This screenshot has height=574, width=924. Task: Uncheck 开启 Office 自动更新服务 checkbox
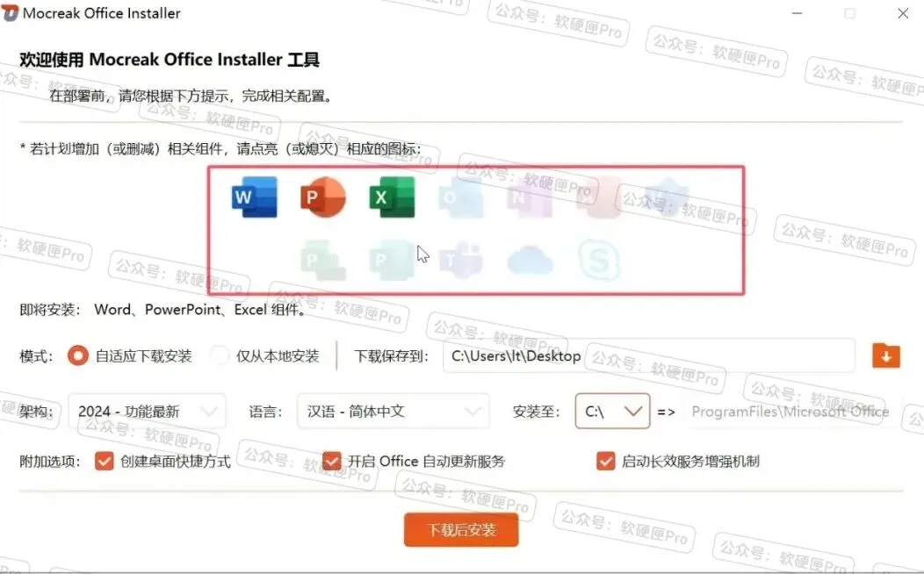coord(332,461)
